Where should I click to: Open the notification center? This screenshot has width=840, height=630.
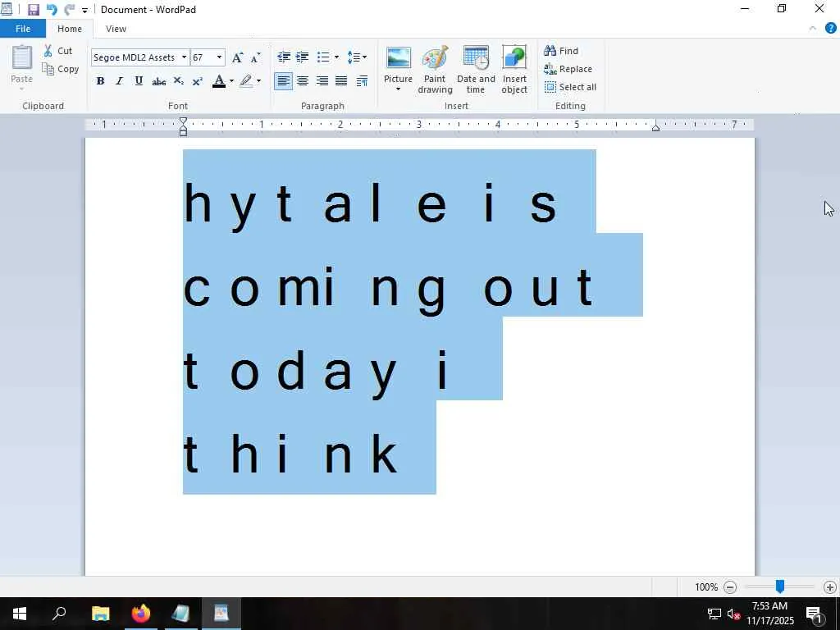814,614
